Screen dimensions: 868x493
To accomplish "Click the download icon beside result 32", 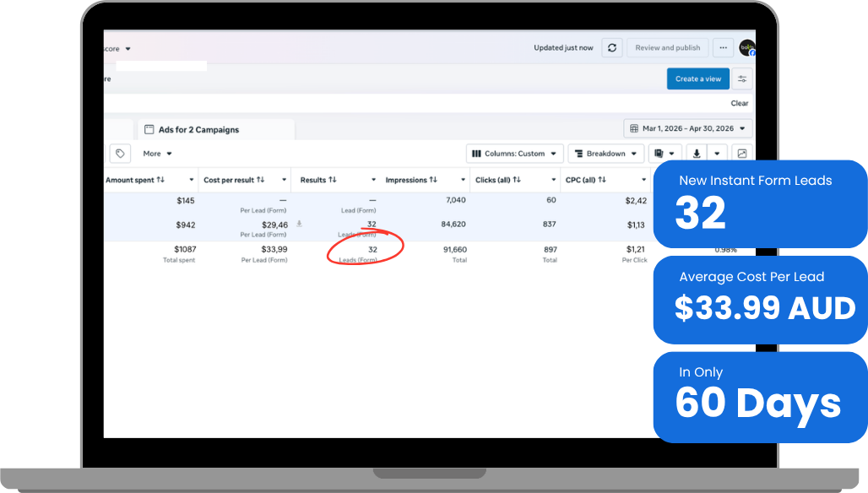I will point(299,224).
